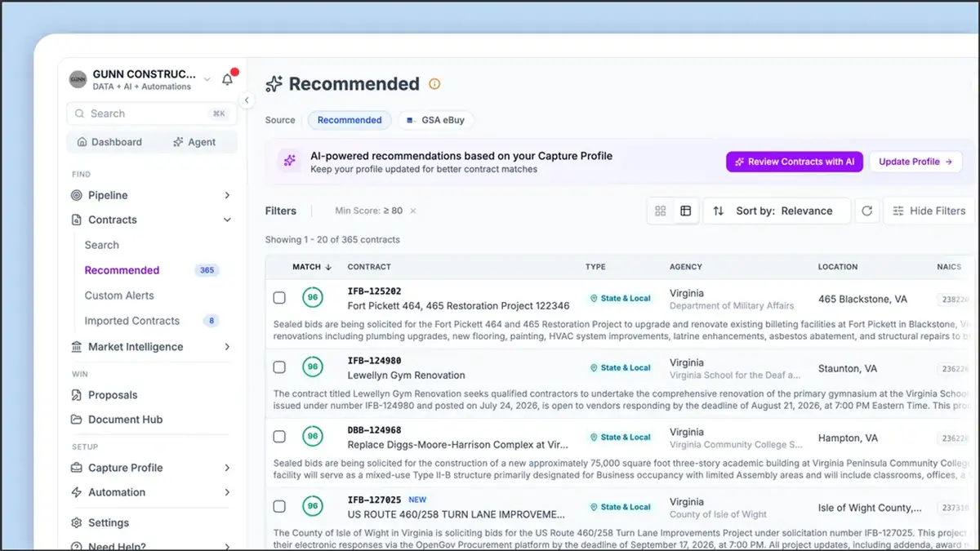Click the 365 count badge beside Recommended
This screenshot has width=980, height=551.
[x=207, y=270]
